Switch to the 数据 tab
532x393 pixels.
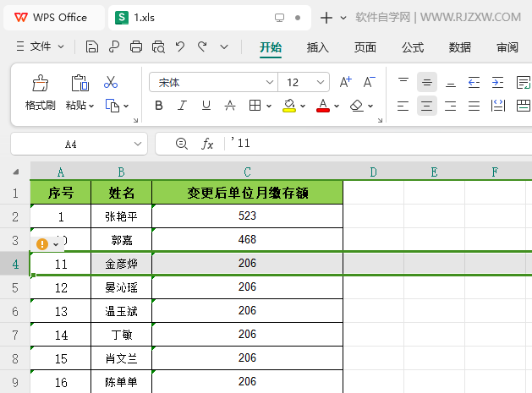(460, 47)
